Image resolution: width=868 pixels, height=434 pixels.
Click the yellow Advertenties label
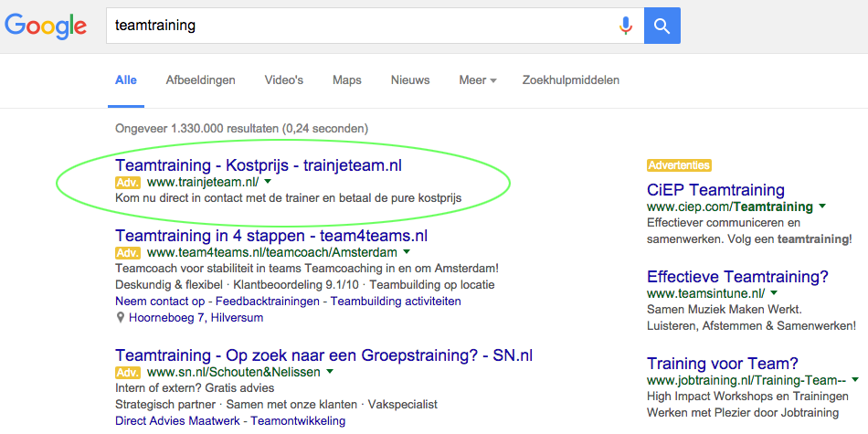(x=679, y=165)
